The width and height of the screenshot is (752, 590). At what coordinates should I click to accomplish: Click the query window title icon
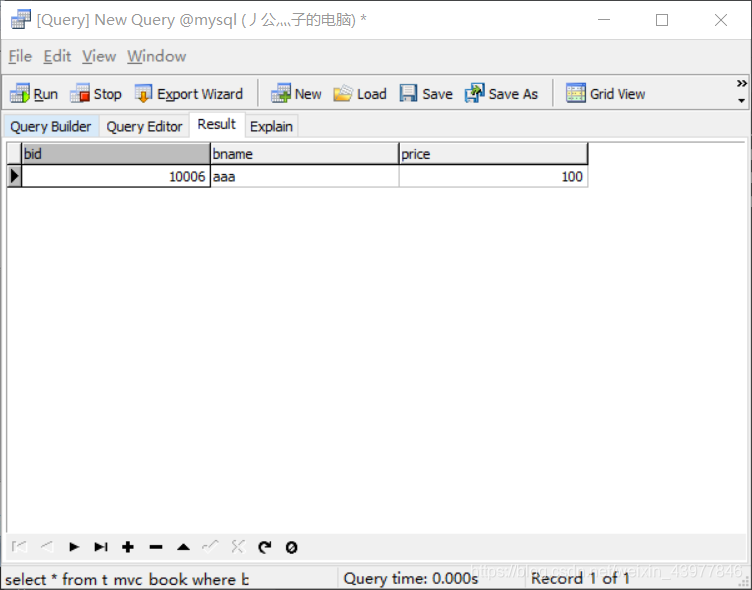(21, 20)
